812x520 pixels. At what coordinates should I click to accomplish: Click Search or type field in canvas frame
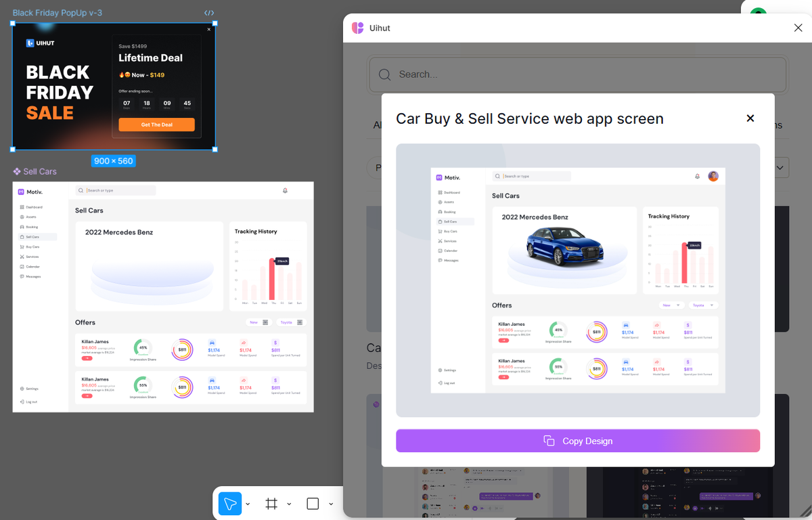[115, 191]
